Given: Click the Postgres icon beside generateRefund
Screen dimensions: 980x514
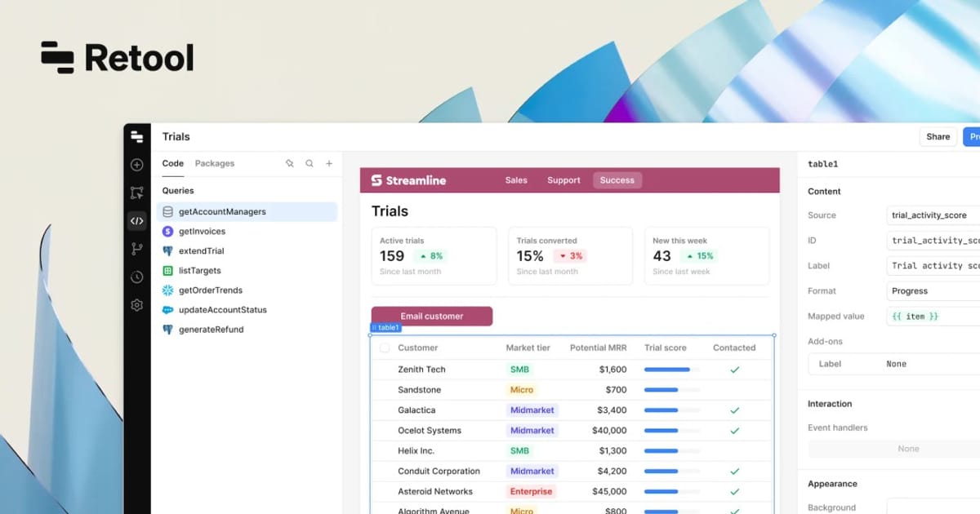Looking at the screenshot, I should [x=167, y=330].
